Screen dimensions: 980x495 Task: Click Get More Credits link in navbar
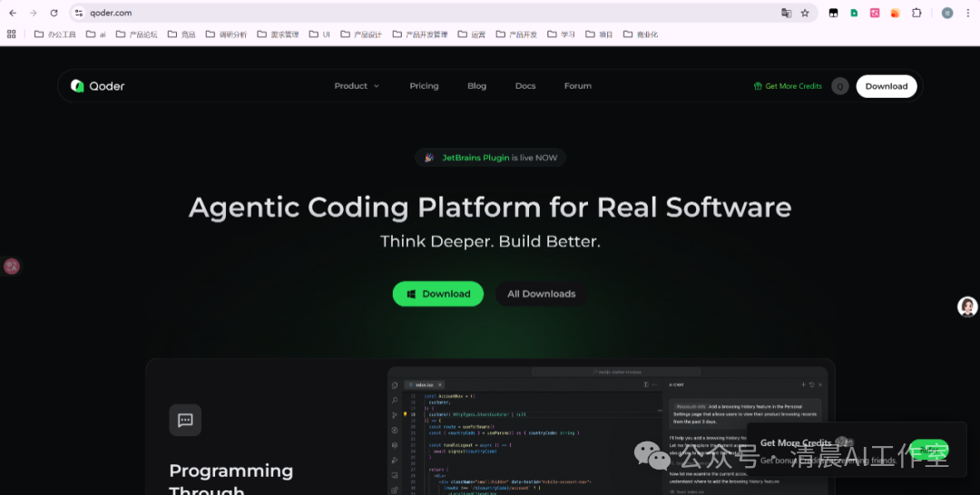pyautogui.click(x=788, y=86)
